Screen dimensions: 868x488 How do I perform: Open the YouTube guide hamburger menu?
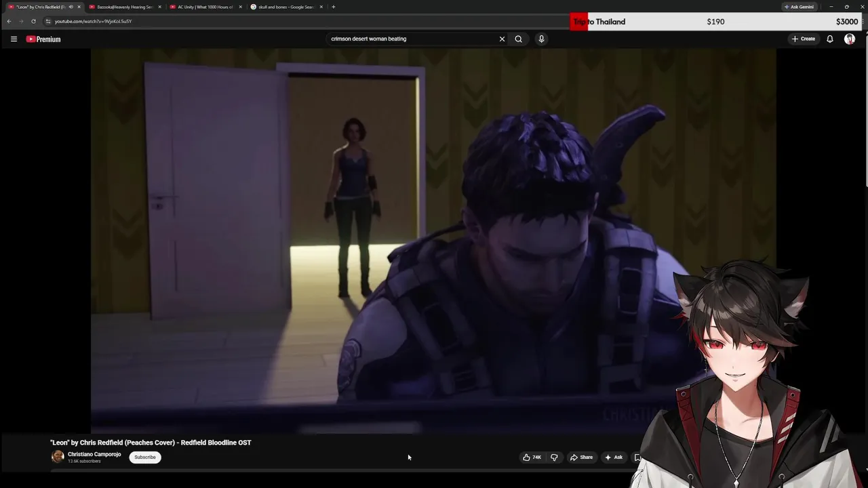(14, 39)
